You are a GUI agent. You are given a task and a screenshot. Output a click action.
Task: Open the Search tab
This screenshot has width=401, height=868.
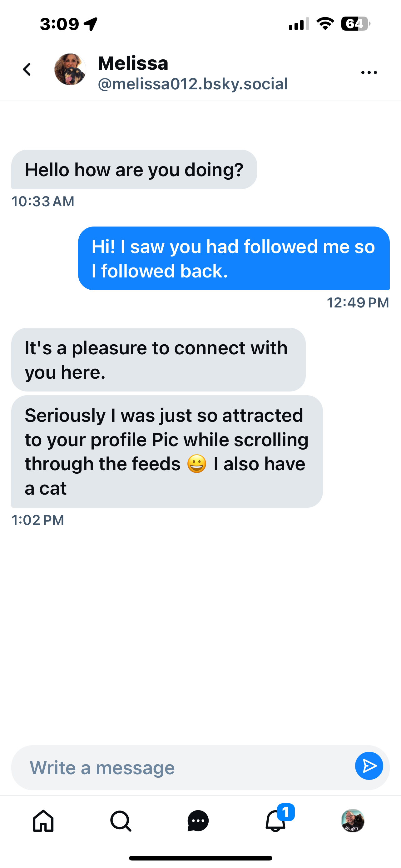(x=121, y=821)
